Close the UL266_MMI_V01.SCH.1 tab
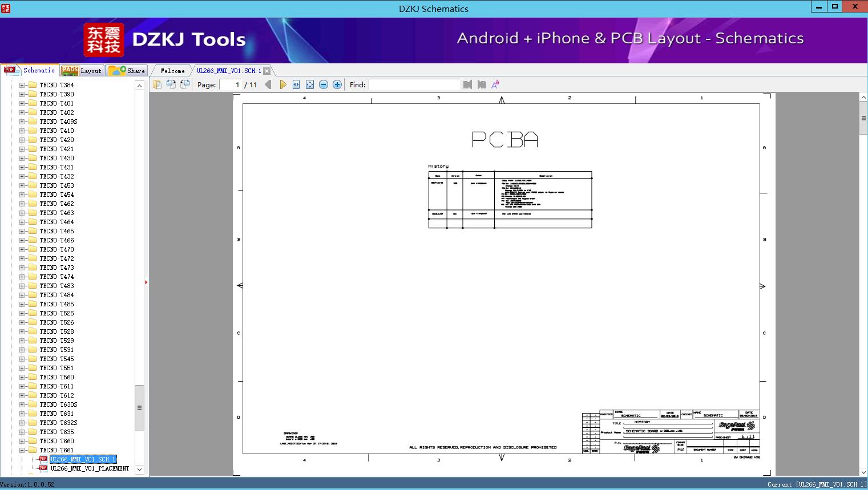Image resolution: width=868 pixels, height=490 pixels. [267, 71]
